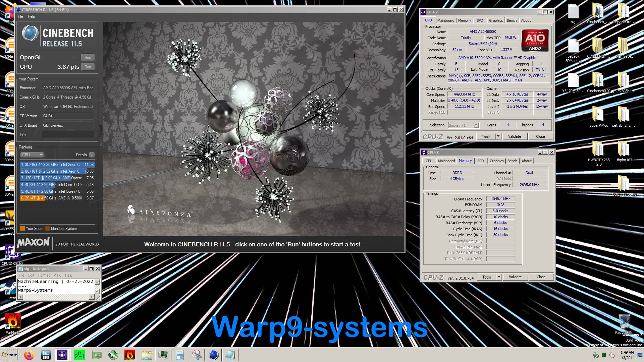Click the Tools button in upper CPU-Z
The height and width of the screenshot is (362, 644).
click(x=486, y=136)
